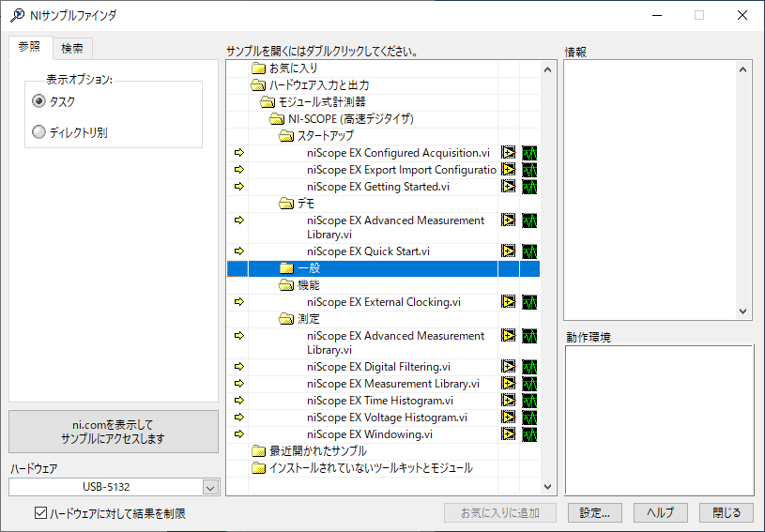Image resolution: width=765 pixels, height=532 pixels.
Task: Click folder icon of お気に入り
Action: [x=258, y=68]
